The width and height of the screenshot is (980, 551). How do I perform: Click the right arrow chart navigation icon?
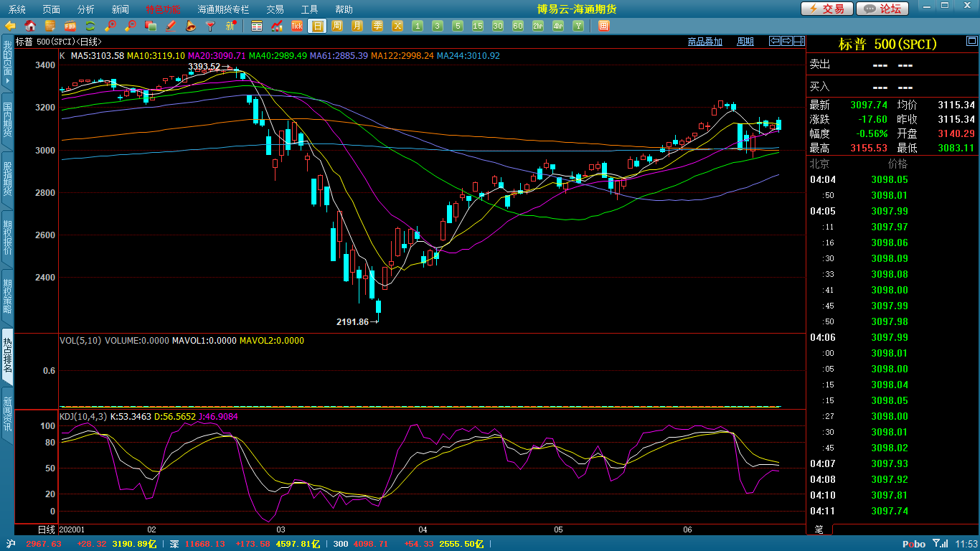point(786,41)
